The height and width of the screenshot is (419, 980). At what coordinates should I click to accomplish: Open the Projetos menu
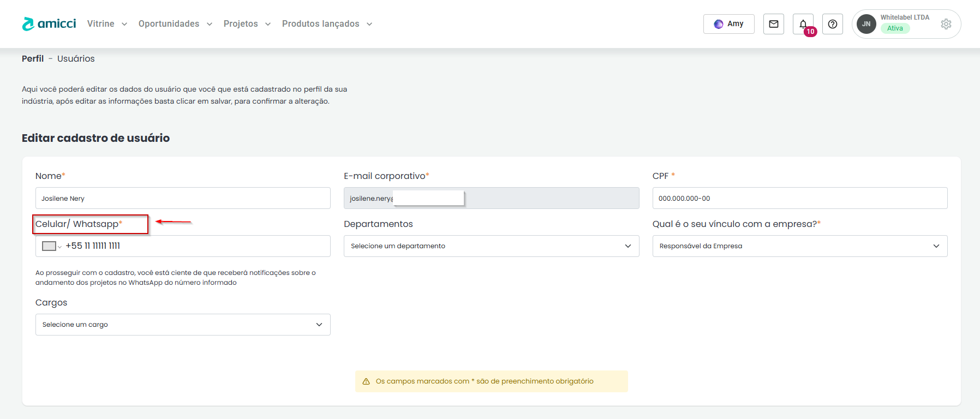coord(247,24)
